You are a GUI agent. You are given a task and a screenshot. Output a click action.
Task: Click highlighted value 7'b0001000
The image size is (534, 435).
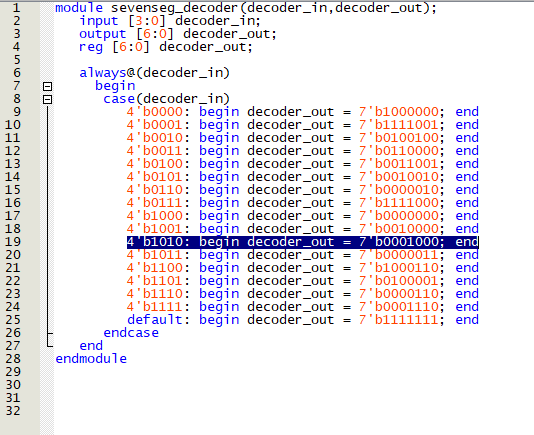(x=399, y=242)
